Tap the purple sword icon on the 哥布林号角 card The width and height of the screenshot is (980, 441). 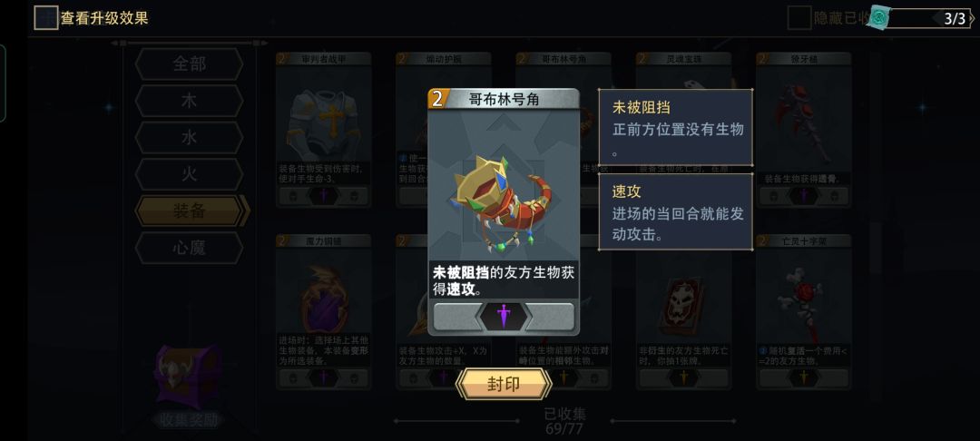[x=504, y=316]
